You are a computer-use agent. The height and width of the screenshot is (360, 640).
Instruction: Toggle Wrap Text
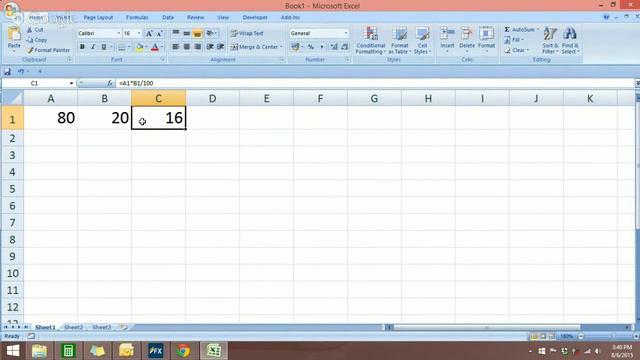pyautogui.click(x=247, y=33)
